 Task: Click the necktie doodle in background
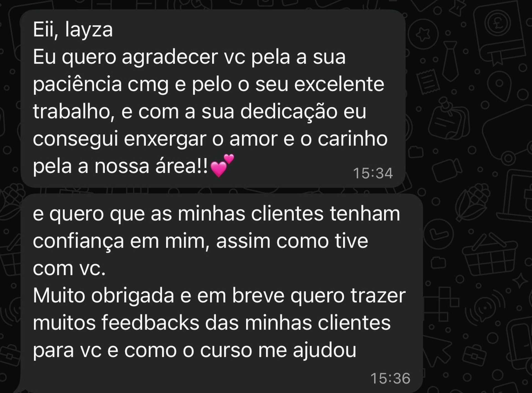coord(450,61)
